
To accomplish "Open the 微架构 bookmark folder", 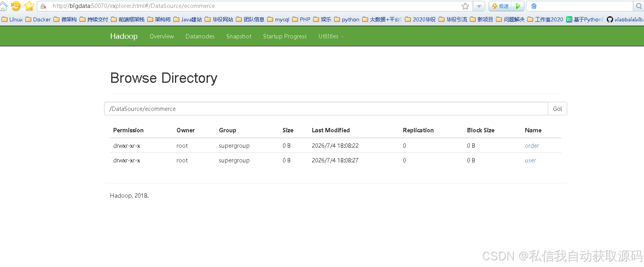I will coord(65,19).
